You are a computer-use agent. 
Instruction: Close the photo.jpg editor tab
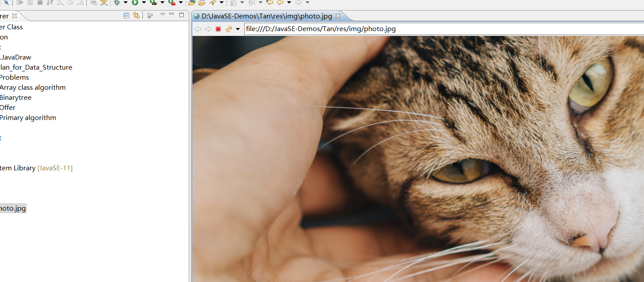click(338, 16)
